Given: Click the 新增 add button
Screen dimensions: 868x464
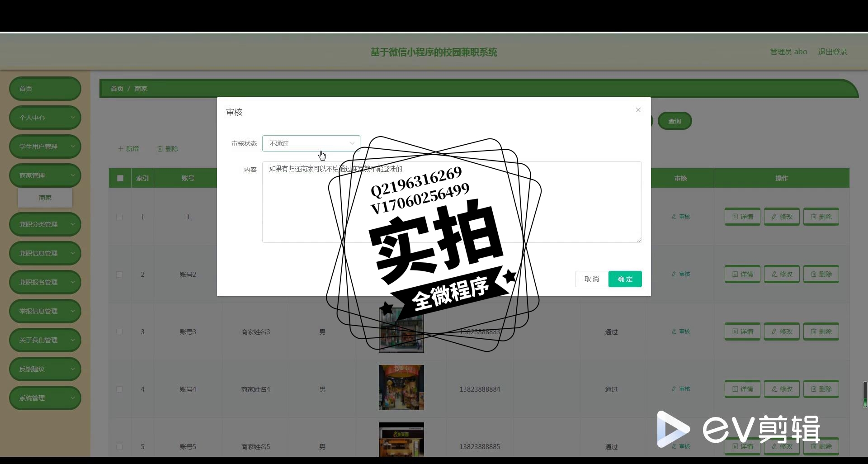Looking at the screenshot, I should (128, 149).
